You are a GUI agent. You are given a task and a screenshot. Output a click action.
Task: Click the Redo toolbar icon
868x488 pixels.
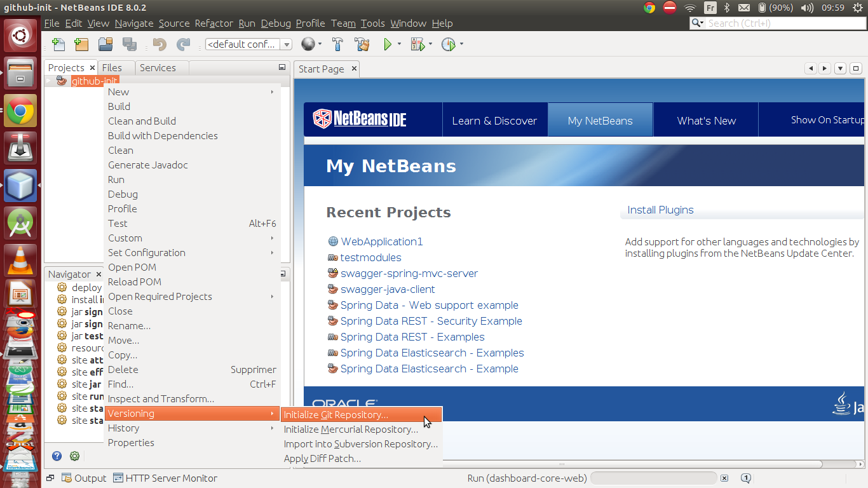(183, 44)
